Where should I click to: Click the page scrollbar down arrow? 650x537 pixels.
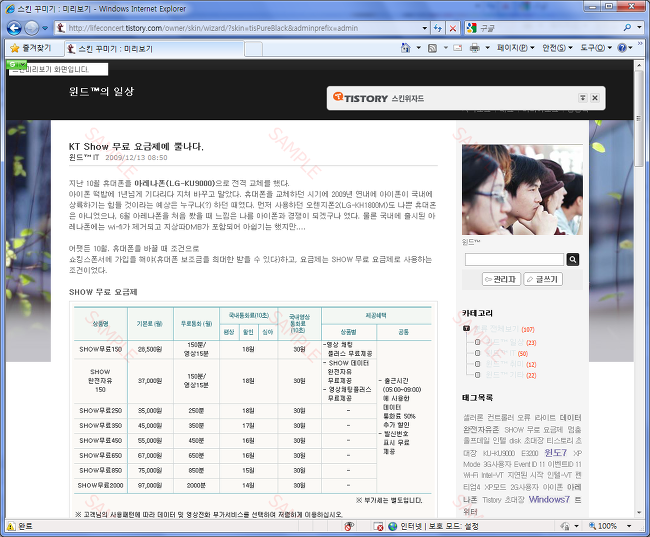(639, 513)
